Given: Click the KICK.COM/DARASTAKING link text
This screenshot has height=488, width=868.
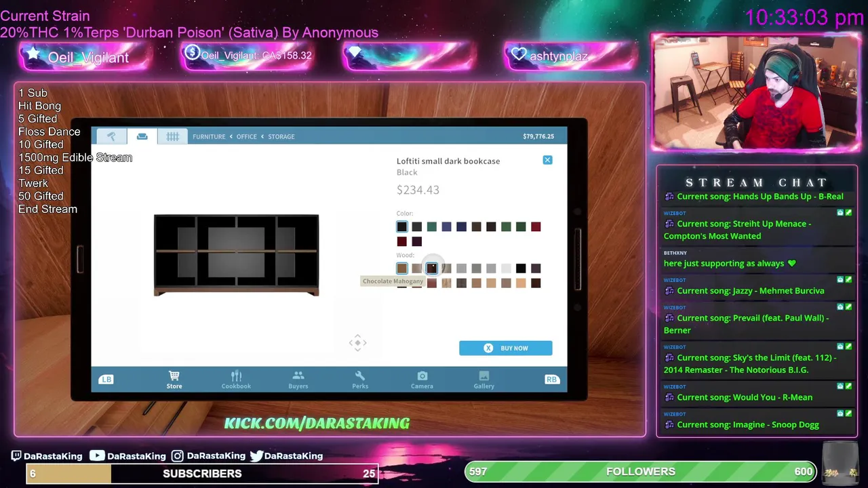Looking at the screenshot, I should click(x=317, y=424).
